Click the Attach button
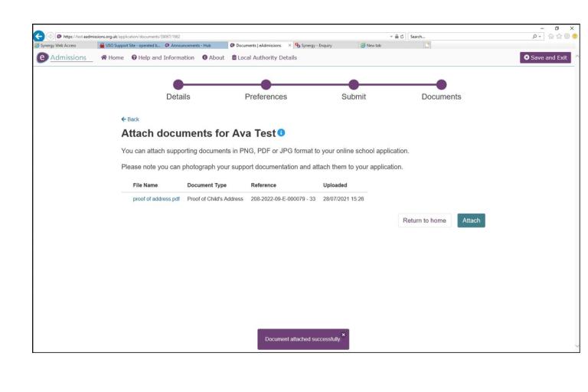The height and width of the screenshot is (392, 588). [x=471, y=220]
